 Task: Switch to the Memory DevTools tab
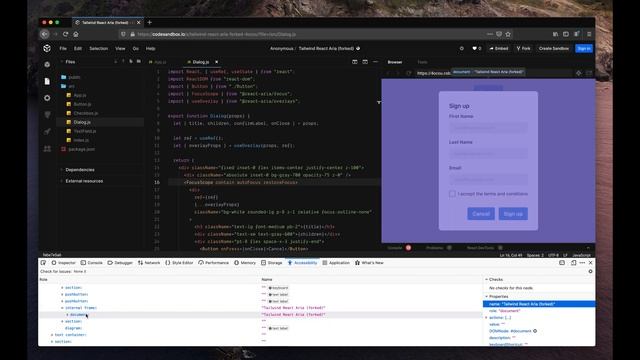[x=245, y=263]
